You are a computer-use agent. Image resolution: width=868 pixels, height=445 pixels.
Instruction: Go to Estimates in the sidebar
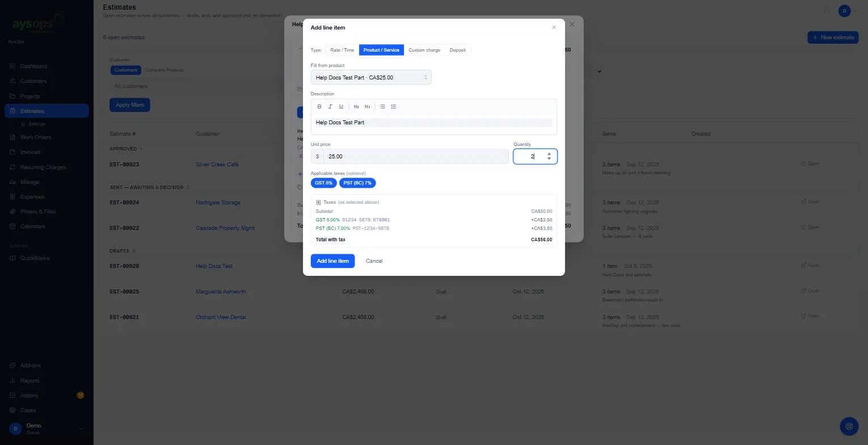(47, 111)
